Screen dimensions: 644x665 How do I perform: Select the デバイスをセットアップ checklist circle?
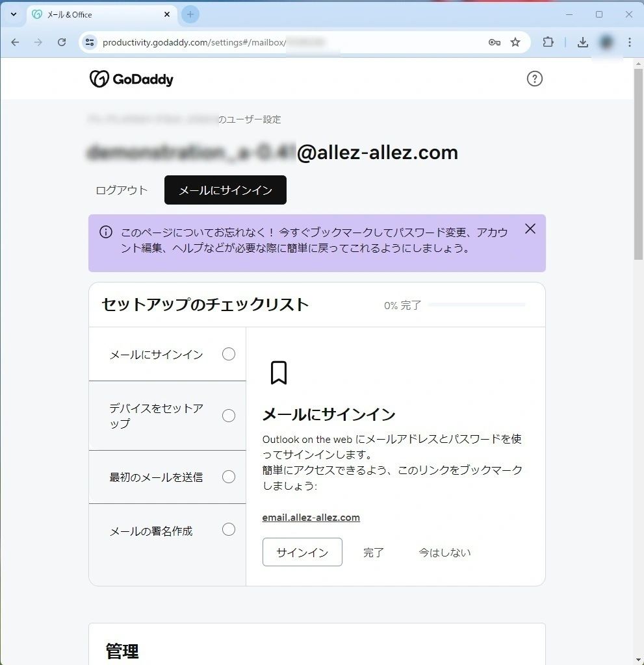(x=229, y=416)
